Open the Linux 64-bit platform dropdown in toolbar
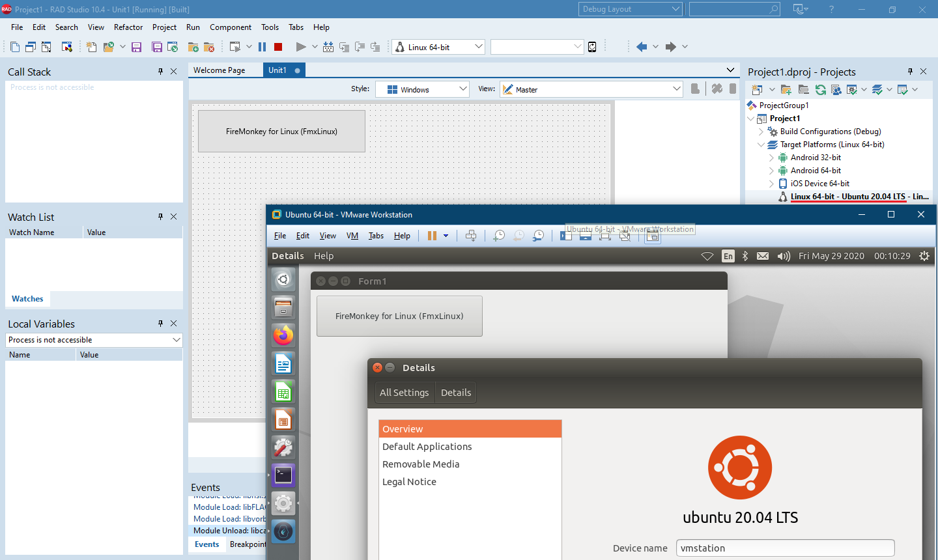The width and height of the screenshot is (938, 560). 479,47
